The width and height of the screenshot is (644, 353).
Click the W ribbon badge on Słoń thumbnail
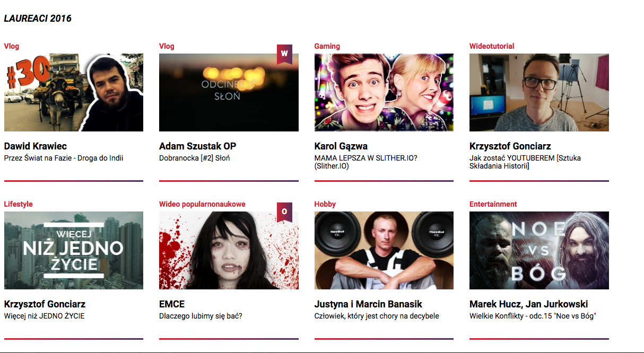284,54
